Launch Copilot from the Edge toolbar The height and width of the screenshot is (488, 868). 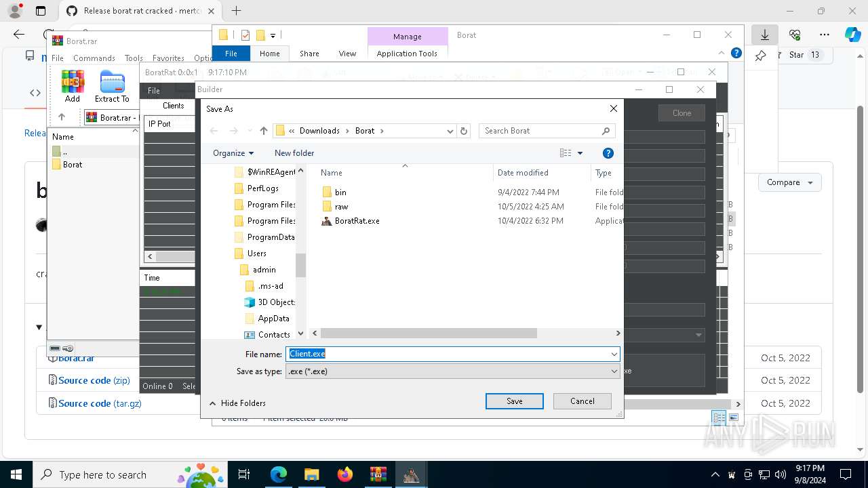[852, 35]
